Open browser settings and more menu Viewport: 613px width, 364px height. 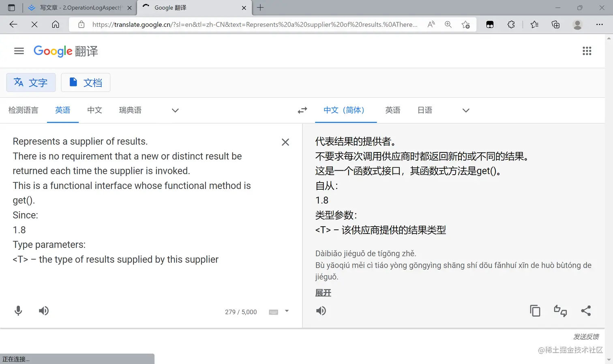[599, 24]
